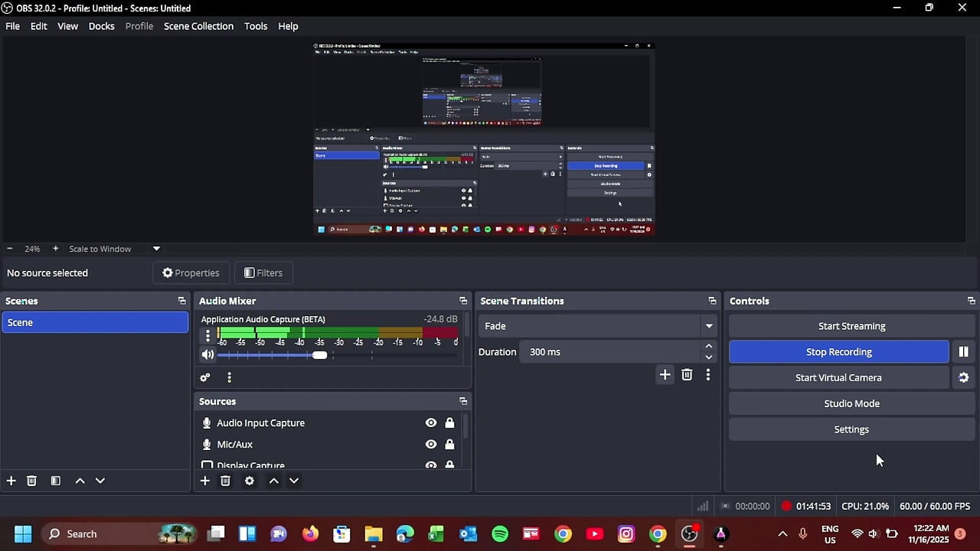Open Virtual Camera configuration gear icon
This screenshot has height=551, width=980.
point(963,378)
